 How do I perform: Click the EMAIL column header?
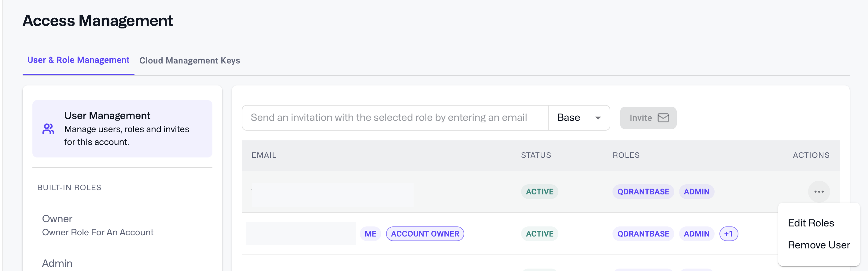pos(263,155)
